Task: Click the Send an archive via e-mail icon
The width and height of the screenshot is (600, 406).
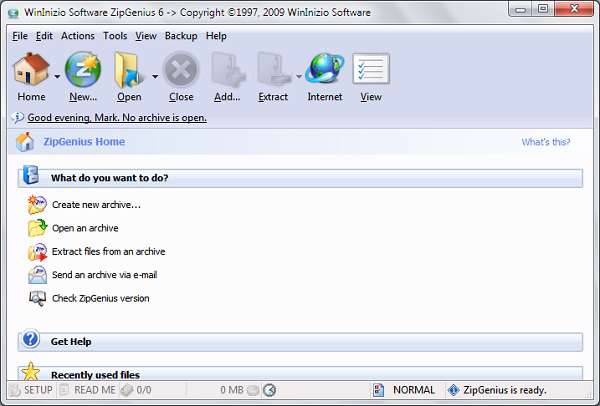Action: coord(38,275)
